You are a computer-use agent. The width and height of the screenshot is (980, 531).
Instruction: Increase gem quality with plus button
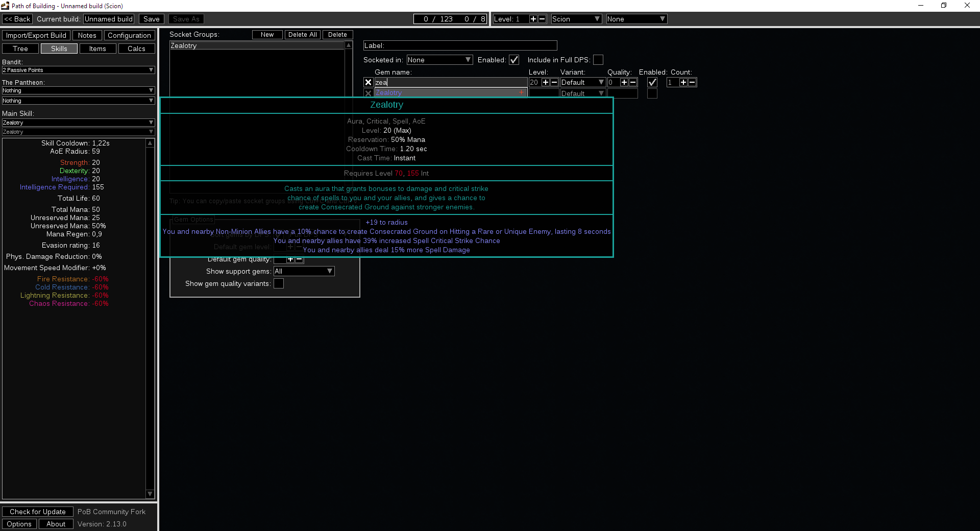click(x=624, y=82)
